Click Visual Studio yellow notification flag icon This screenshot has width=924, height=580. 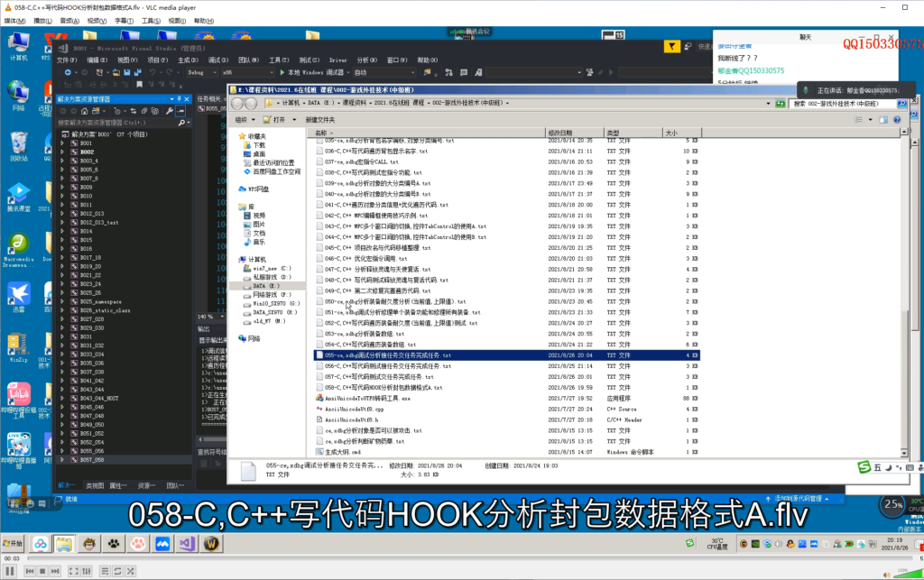[671, 46]
